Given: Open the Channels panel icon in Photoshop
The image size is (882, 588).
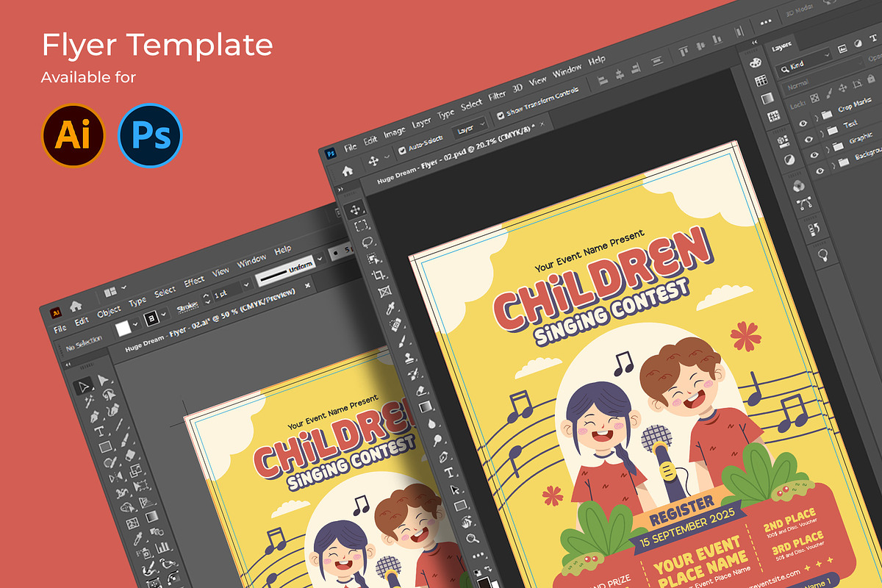Looking at the screenshot, I should coord(798,185).
